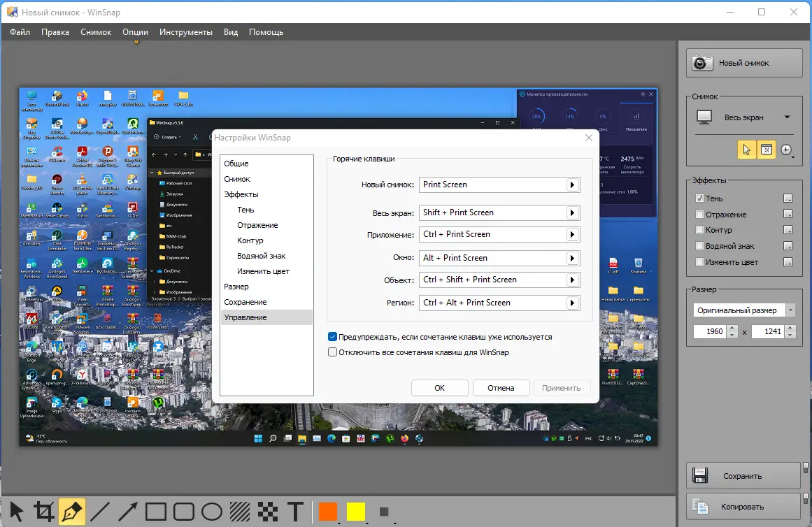812x527 pixels.
Task: Check Отключить все сочетания клавиш для WinSnap
Action: click(x=332, y=352)
